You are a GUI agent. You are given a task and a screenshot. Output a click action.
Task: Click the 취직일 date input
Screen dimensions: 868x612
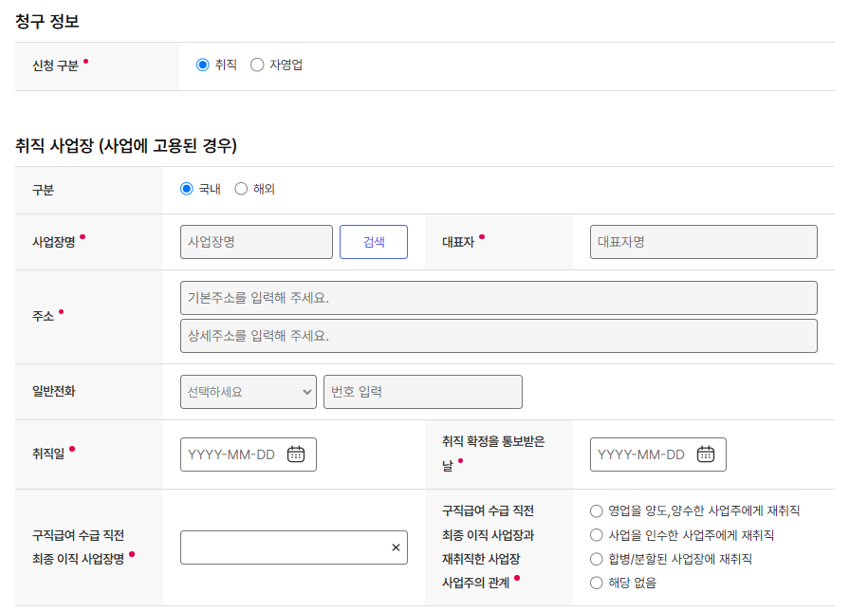(249, 454)
